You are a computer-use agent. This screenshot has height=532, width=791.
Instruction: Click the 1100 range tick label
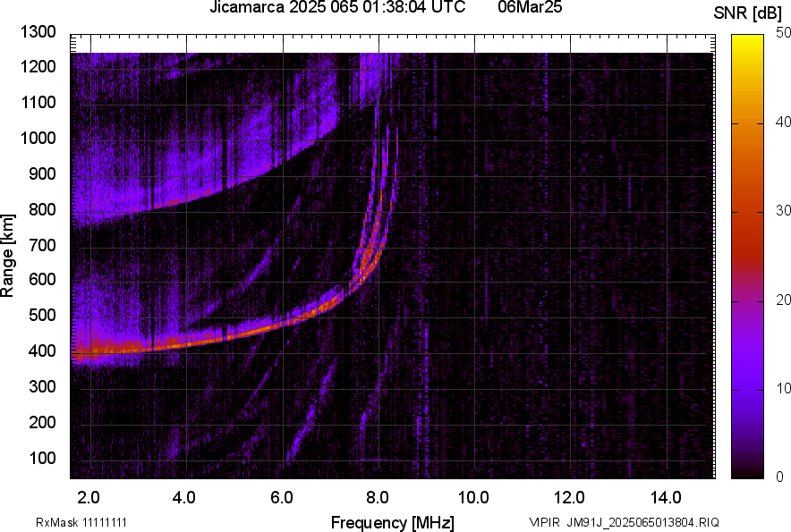(38, 102)
